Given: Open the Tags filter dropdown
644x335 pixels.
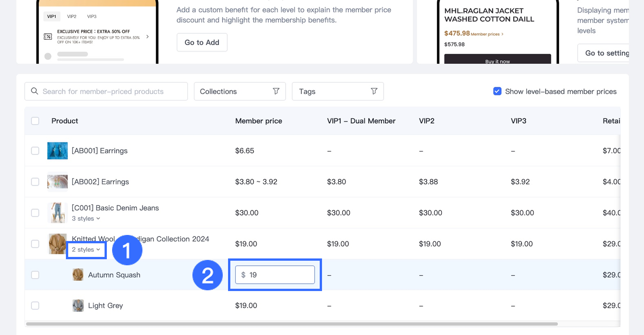Looking at the screenshot, I should point(337,91).
